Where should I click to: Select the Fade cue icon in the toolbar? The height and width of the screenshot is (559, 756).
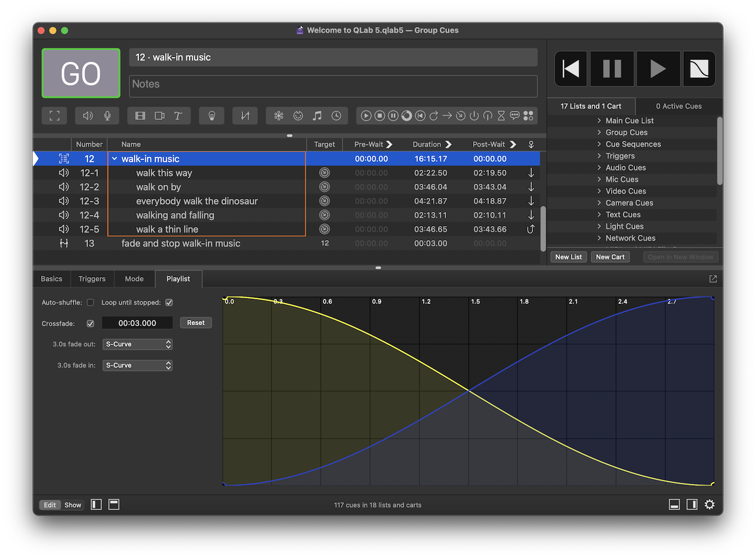pos(245,115)
